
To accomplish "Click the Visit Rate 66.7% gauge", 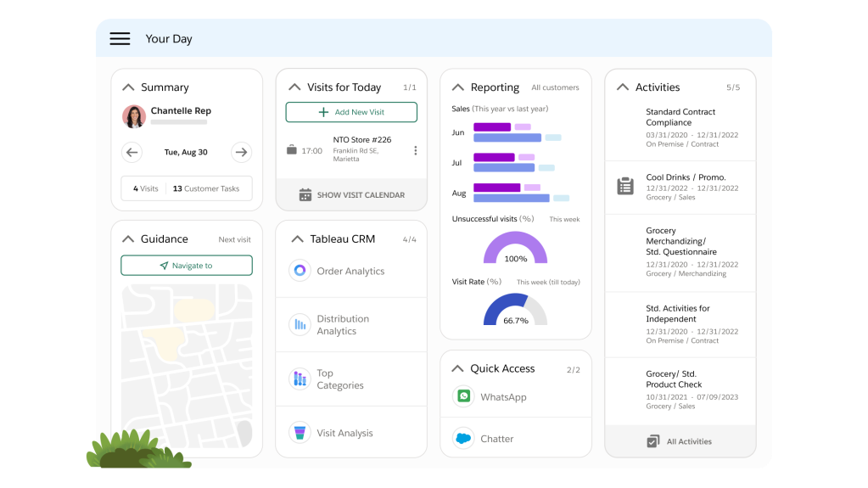I will [515, 311].
